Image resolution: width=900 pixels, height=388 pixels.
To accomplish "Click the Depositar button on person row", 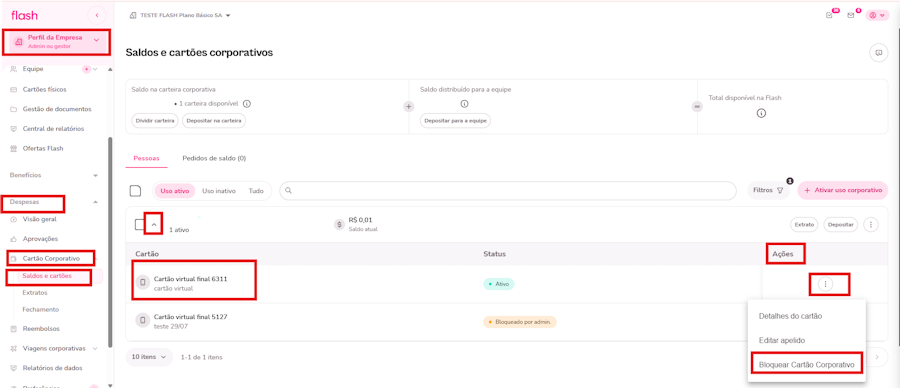I will tap(841, 225).
